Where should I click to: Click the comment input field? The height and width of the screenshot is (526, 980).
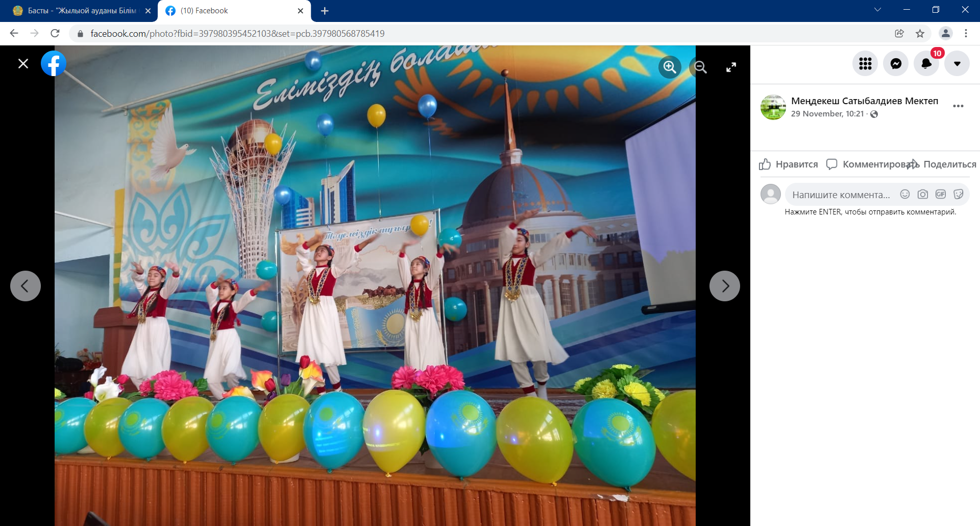tap(841, 195)
